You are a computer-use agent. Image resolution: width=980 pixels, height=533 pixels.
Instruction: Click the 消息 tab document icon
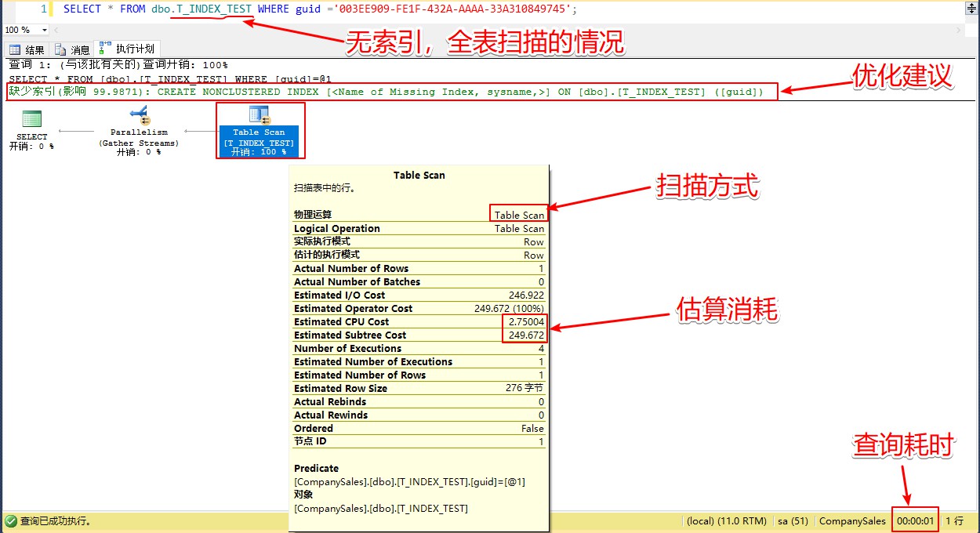pyautogui.click(x=60, y=49)
